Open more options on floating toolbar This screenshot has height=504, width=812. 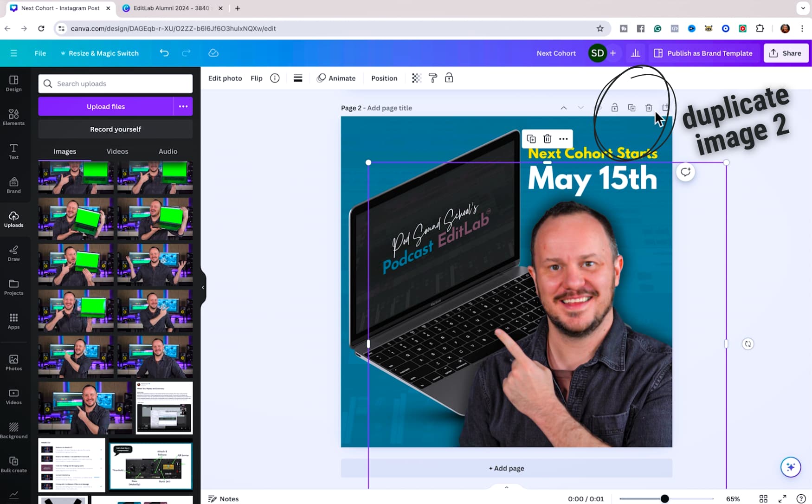(x=563, y=139)
